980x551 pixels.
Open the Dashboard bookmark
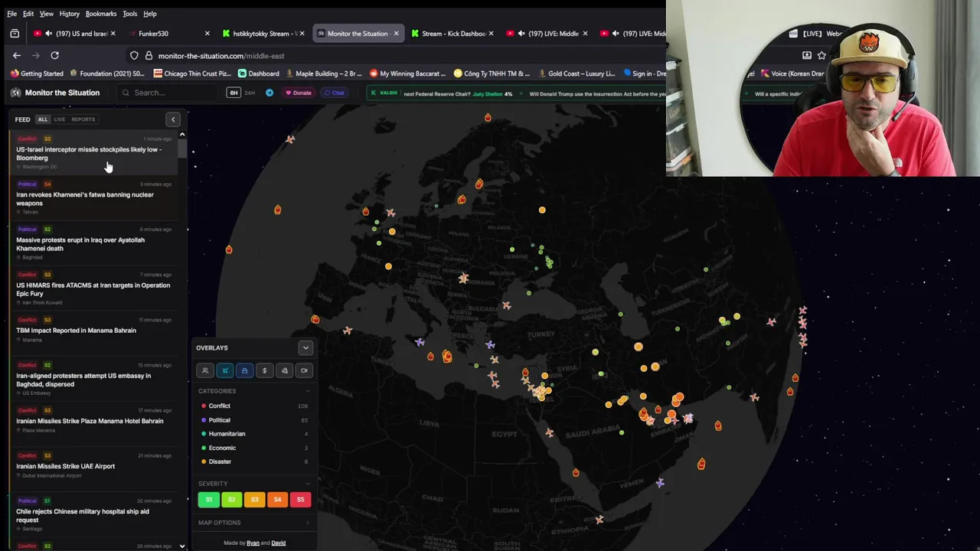point(259,73)
